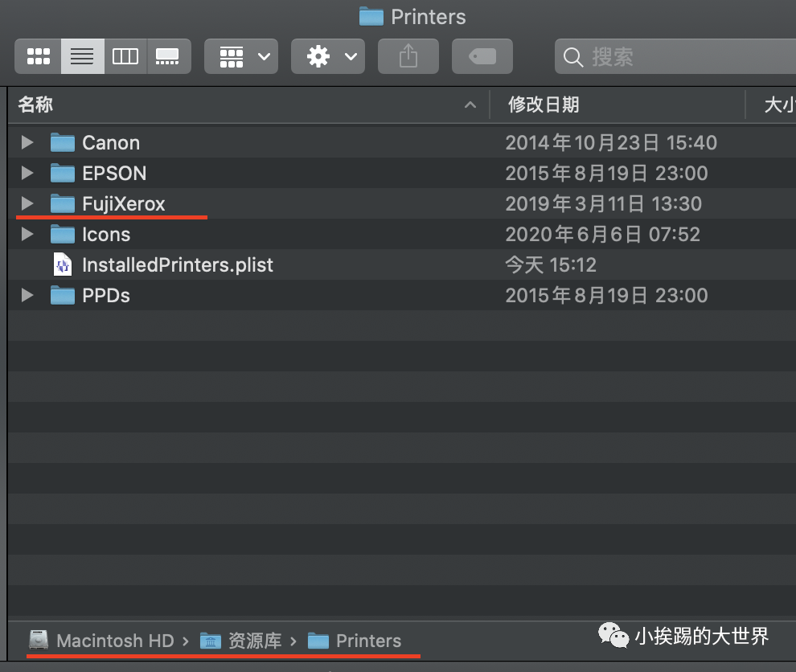
Task: Click the Printers folder icon in path bar
Action: 318,641
